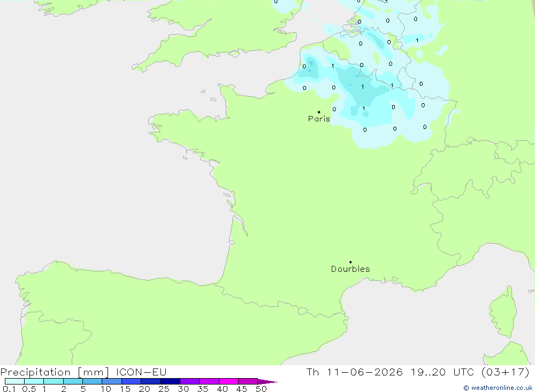Pick the 15–20 mm legend swatch
535x392 pixels.
point(132,381)
